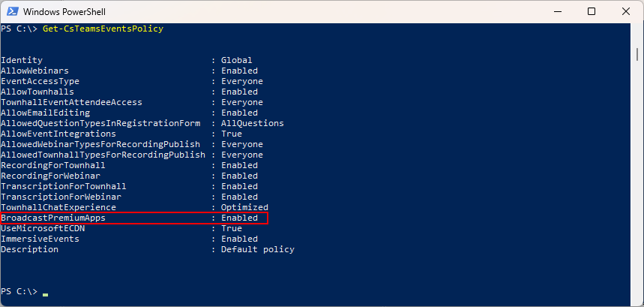644x307 pixels.
Task: Click the Default policy description value
Action: [257, 249]
